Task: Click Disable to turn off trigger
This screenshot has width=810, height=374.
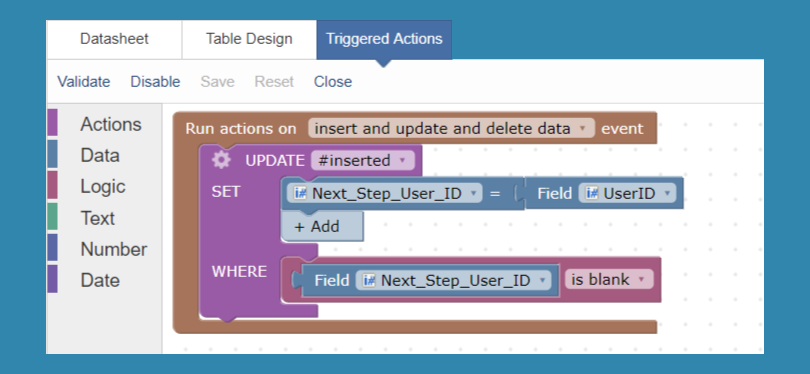Action: [155, 82]
